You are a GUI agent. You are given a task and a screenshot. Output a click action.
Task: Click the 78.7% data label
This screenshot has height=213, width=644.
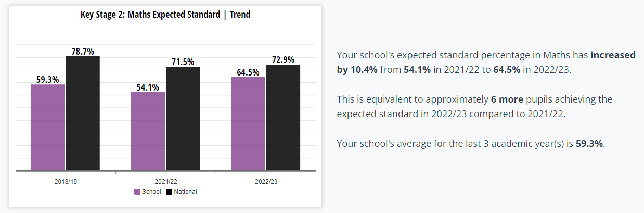[x=83, y=52]
